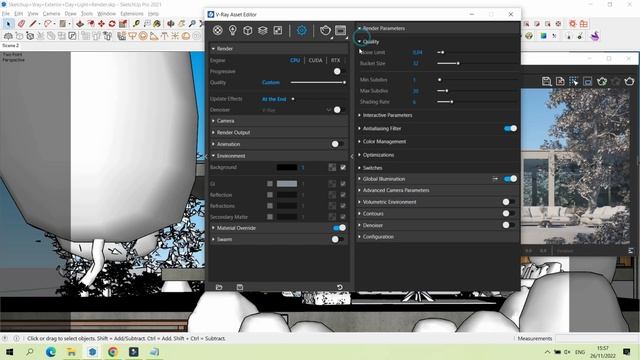Open the File menu in SketchUp

6,13
